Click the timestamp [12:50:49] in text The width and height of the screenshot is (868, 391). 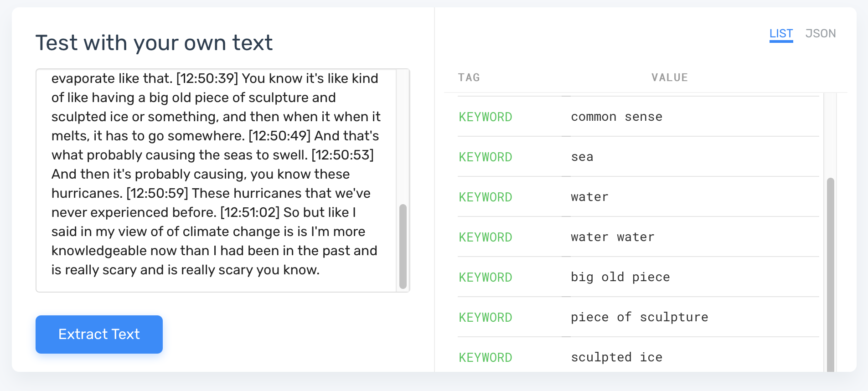(279, 136)
